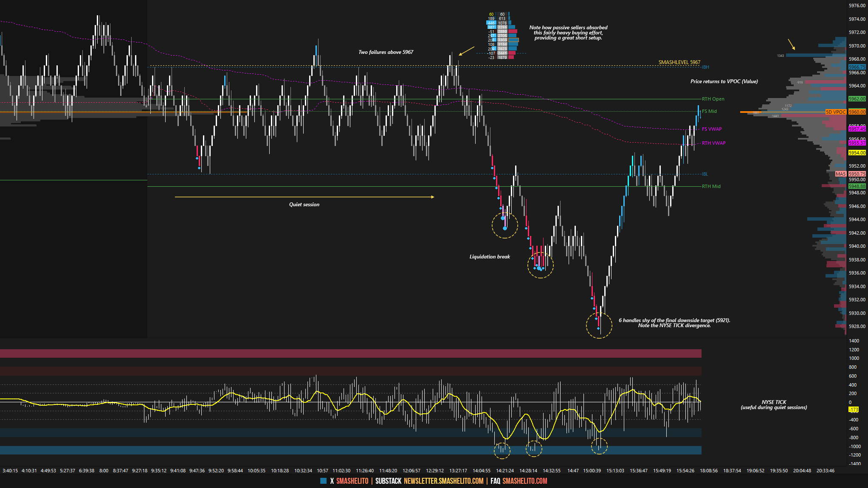This screenshot has height=488, width=868.
Task: Click leftmost dashed circle on NYSE TICK panel
Action: [502, 450]
